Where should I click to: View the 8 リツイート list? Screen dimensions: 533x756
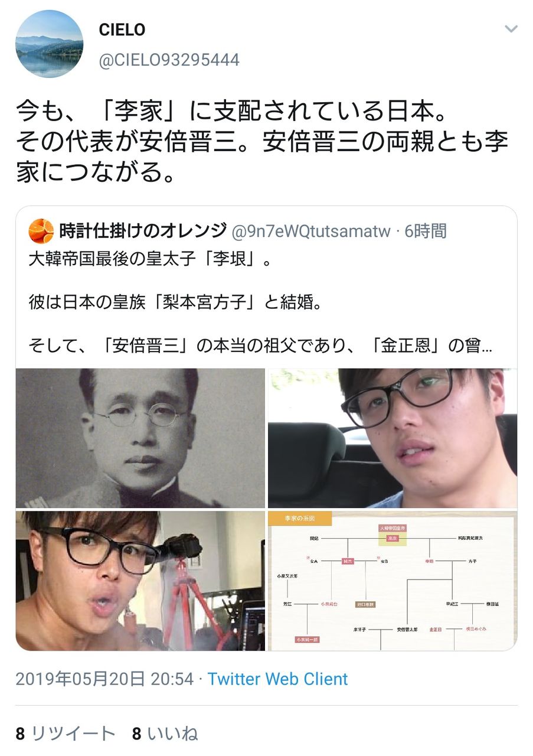coord(66,734)
